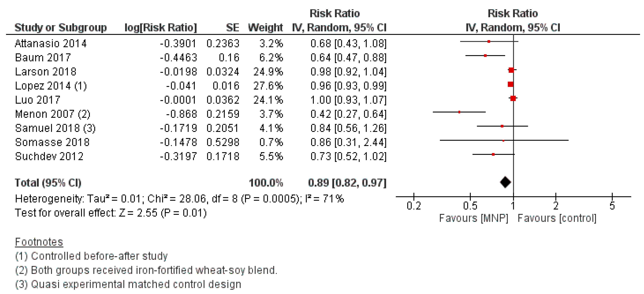Select the Luo 2017 red square marker

click(513, 98)
